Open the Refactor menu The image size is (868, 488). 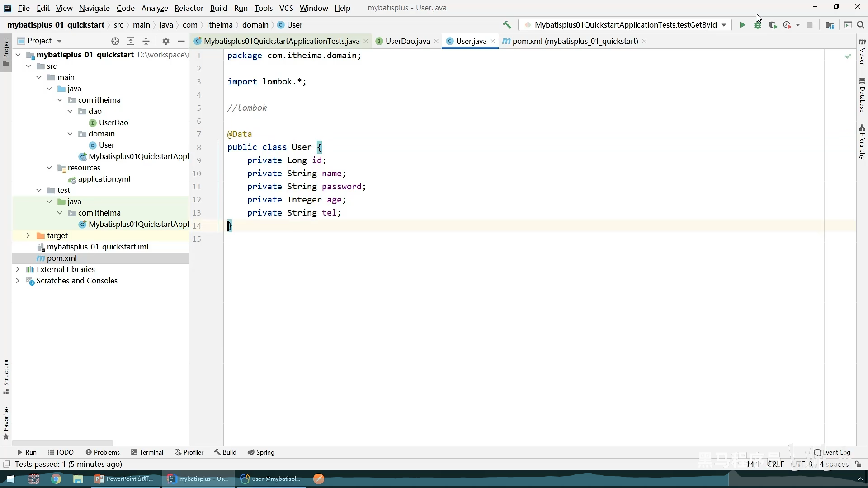pos(189,8)
